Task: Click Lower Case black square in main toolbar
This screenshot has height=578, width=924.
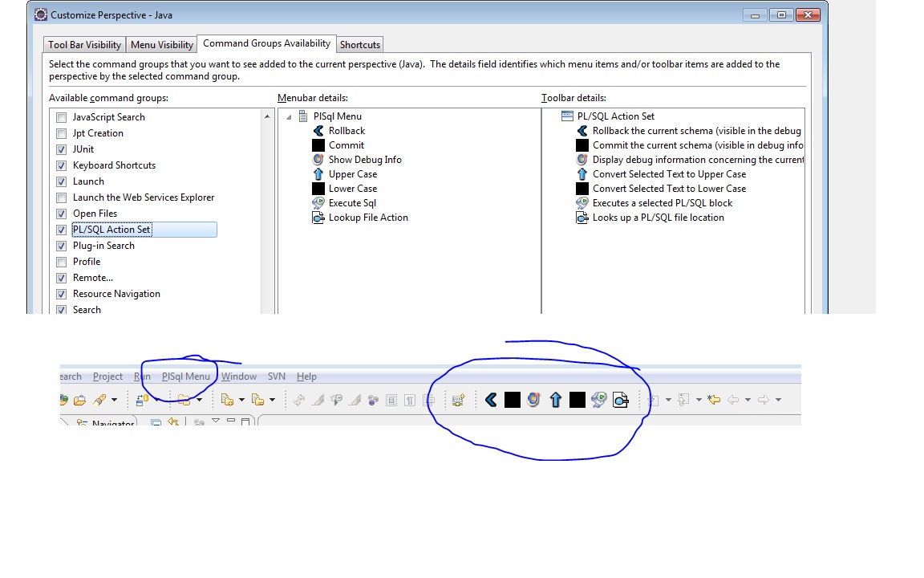Action: [577, 400]
